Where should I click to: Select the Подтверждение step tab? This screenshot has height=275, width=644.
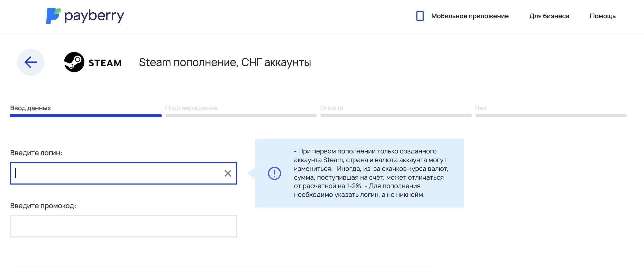pos(191,108)
